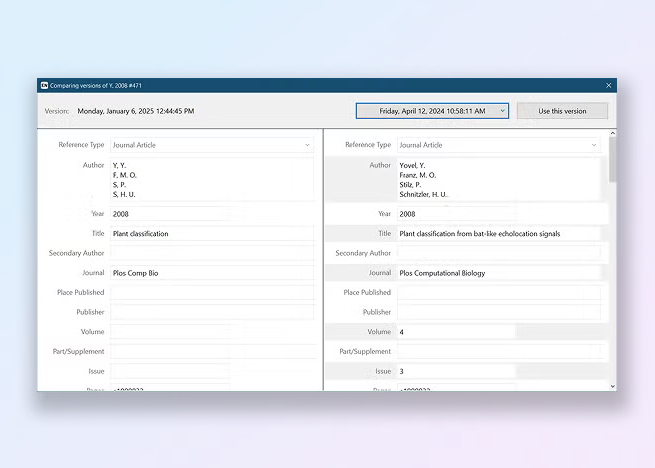
Task: Click left Journal field 'Plos Comp Bio'
Action: 212,273
